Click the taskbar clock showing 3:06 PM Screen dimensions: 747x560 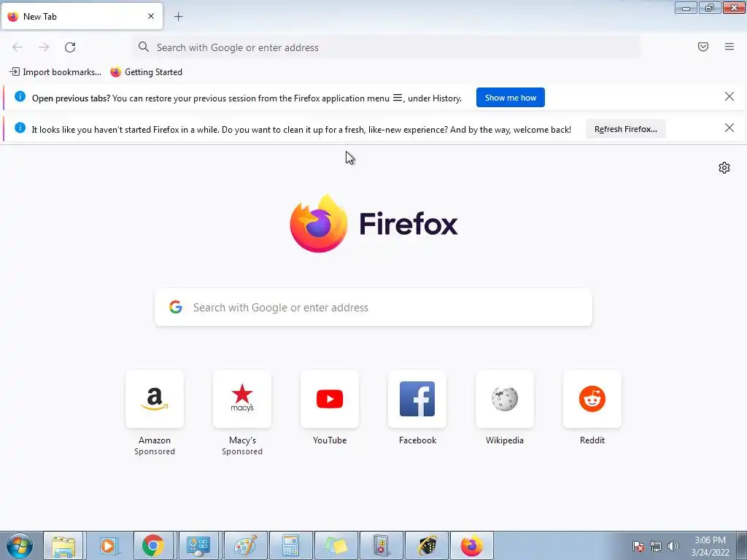[710, 545]
